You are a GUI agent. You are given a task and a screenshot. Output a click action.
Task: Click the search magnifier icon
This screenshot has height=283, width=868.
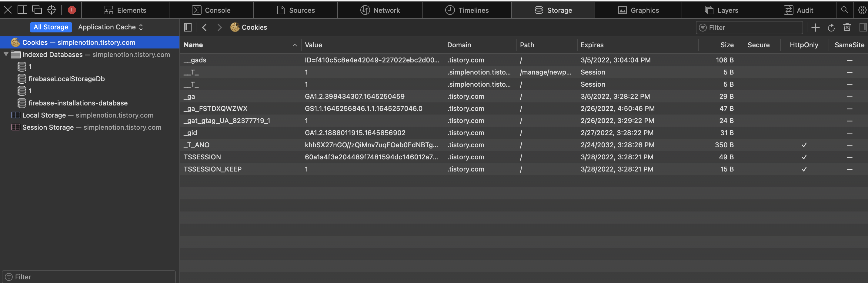pos(844,10)
